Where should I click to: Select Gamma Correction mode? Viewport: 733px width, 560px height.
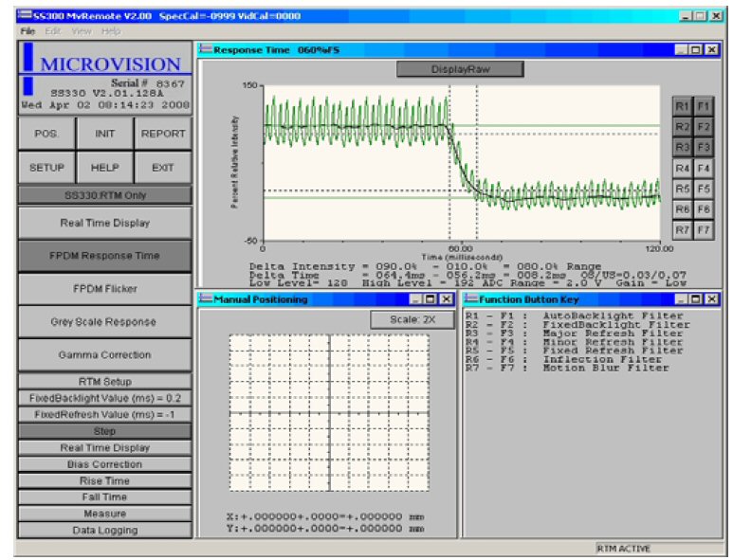(105, 355)
